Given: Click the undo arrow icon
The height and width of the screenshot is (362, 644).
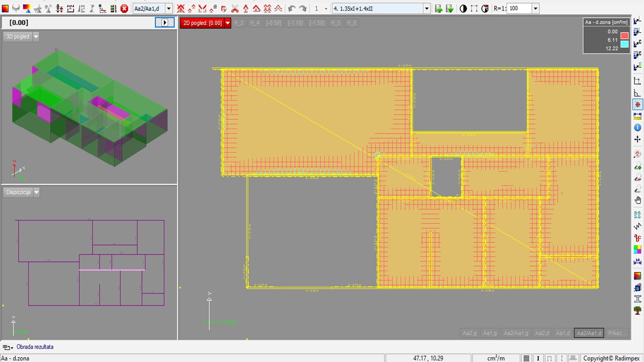Looking at the screenshot, I should click(x=292, y=9).
